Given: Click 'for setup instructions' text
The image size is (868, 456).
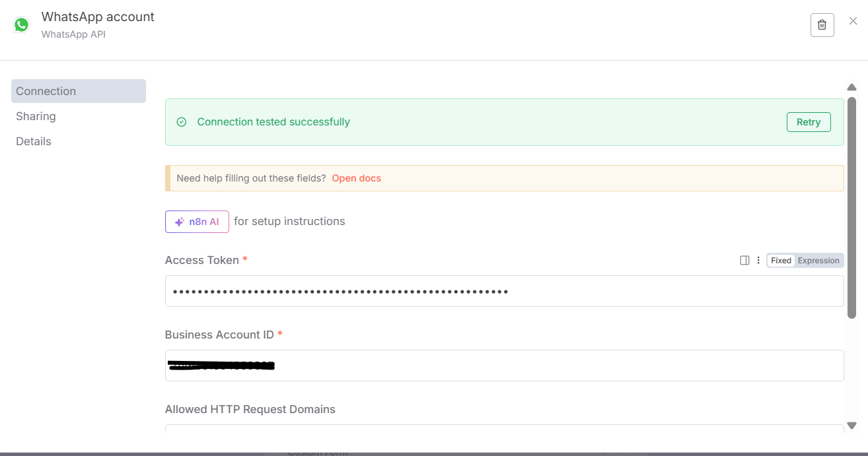Looking at the screenshot, I should click(289, 222).
